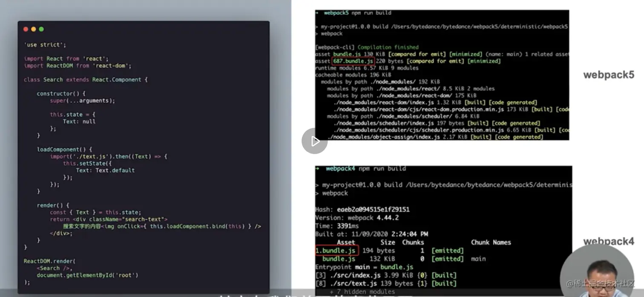Click the const { Text } = this.state line
Screen dimensions: 644x297
pos(95,212)
